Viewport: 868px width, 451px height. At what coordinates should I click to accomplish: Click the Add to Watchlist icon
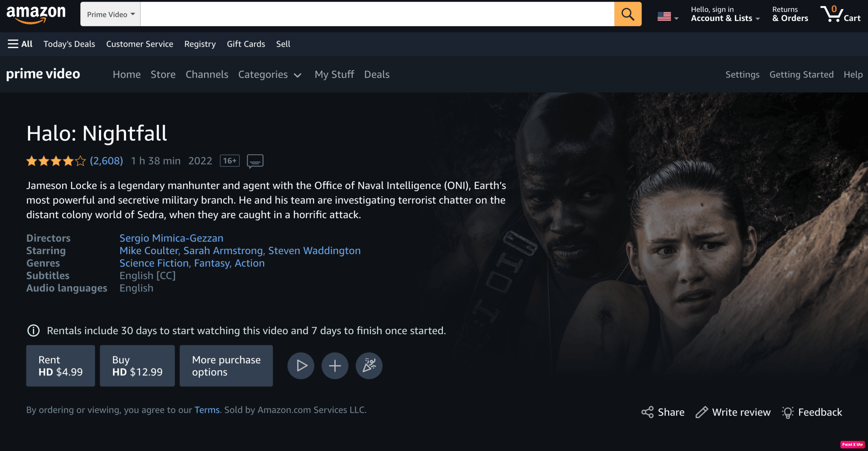[334, 366]
